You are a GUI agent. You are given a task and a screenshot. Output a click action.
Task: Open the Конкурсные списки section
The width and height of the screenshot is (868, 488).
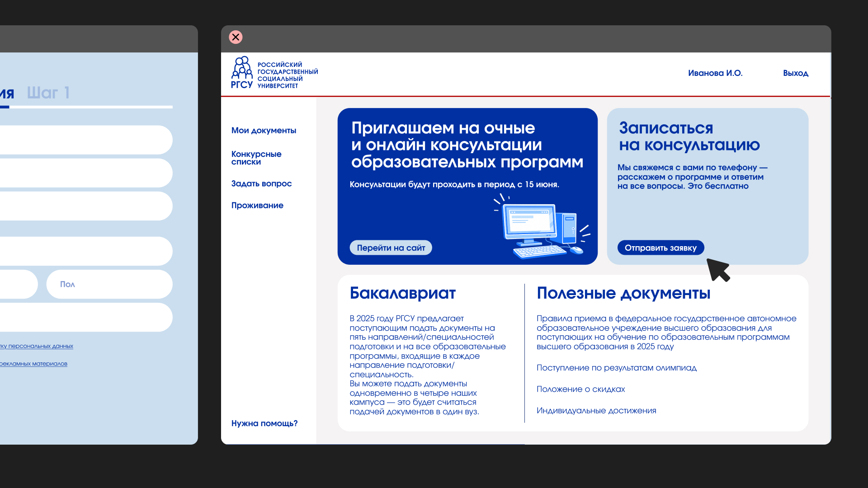pyautogui.click(x=256, y=158)
